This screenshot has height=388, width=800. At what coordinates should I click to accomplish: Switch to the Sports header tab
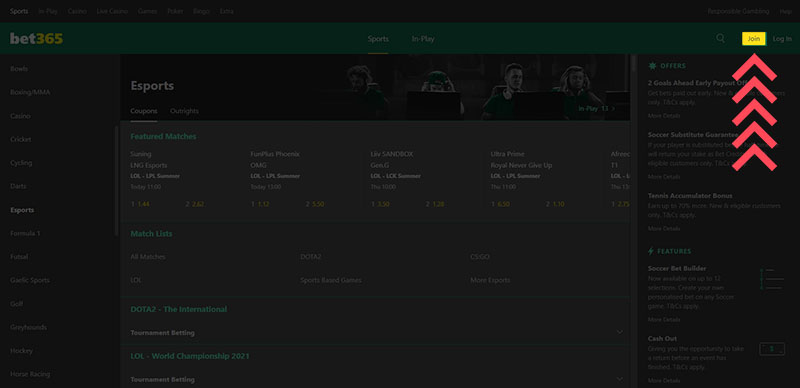coord(378,39)
